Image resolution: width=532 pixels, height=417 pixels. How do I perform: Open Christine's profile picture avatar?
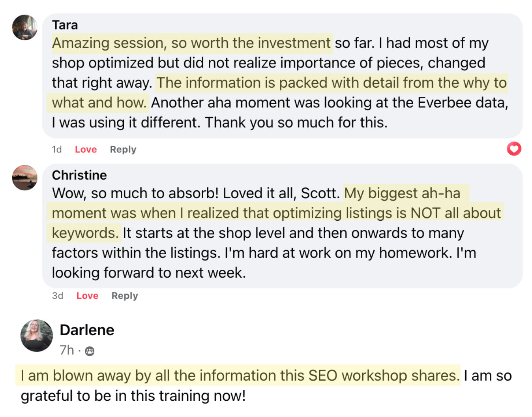(x=25, y=178)
